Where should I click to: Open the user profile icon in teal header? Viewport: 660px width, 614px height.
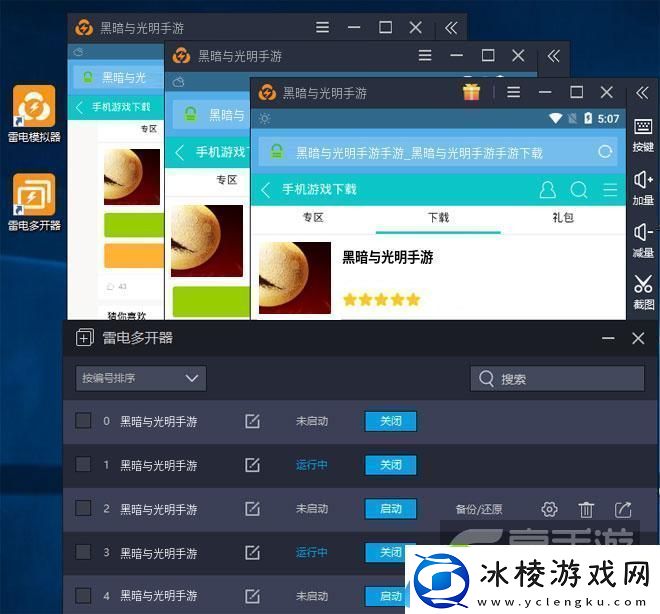[547, 190]
